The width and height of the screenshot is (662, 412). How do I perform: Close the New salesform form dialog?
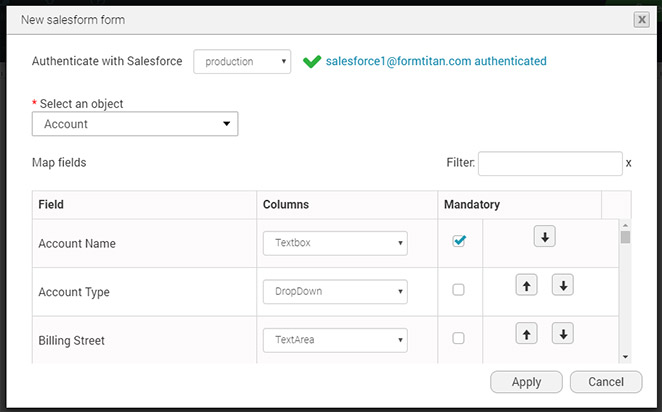pos(642,19)
